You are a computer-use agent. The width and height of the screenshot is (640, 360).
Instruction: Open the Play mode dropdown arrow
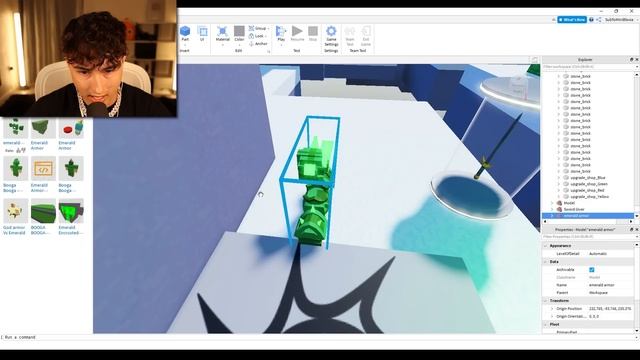(x=281, y=45)
